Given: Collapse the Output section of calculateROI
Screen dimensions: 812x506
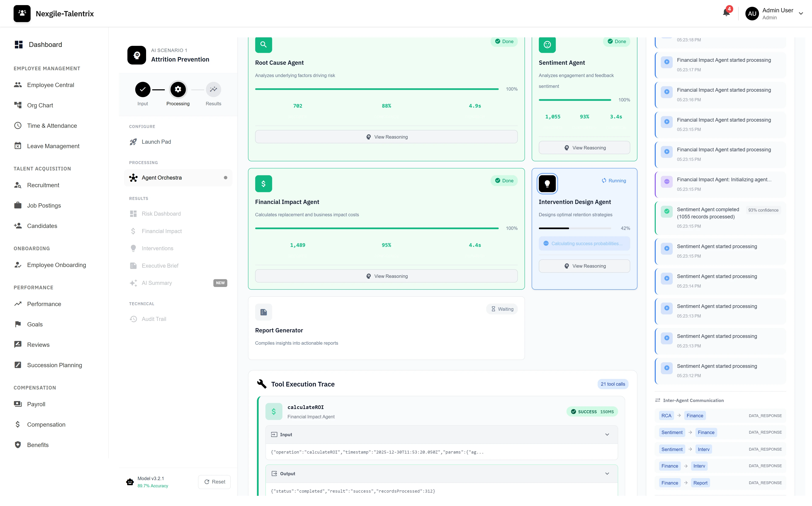Looking at the screenshot, I should (x=607, y=473).
